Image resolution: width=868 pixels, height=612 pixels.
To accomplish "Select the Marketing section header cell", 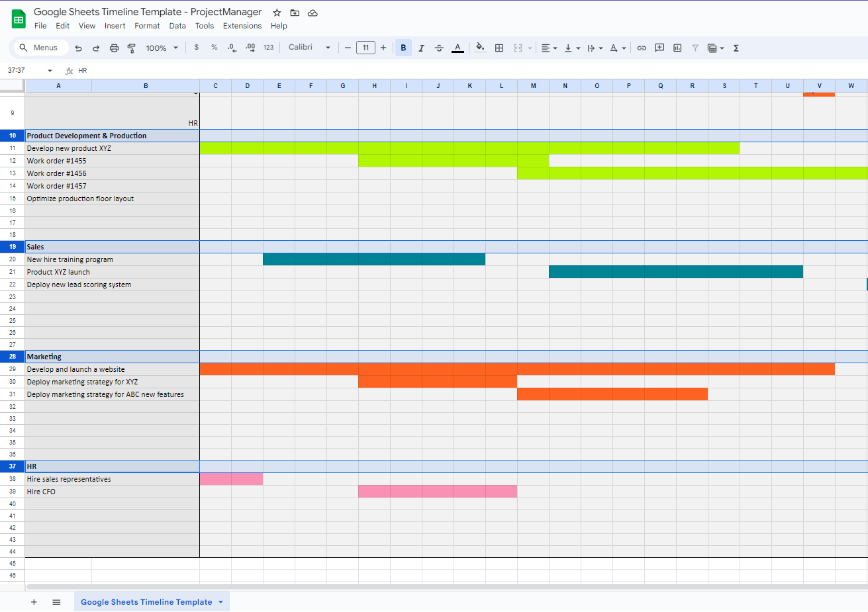I will pyautogui.click(x=112, y=357).
